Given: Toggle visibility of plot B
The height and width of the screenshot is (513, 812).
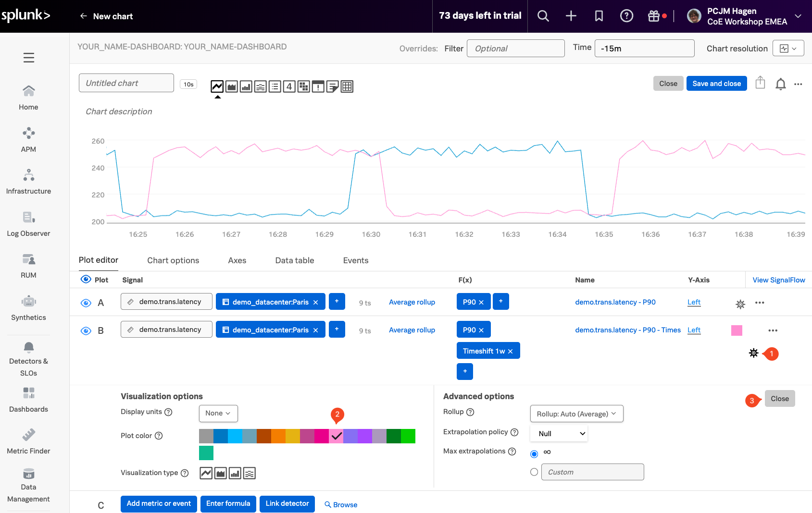Looking at the screenshot, I should [86, 330].
